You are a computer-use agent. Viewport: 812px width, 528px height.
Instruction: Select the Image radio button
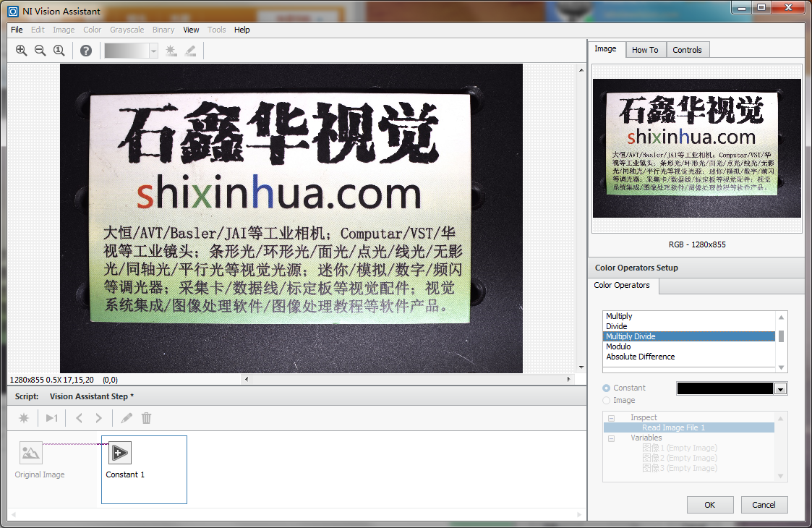(x=607, y=400)
